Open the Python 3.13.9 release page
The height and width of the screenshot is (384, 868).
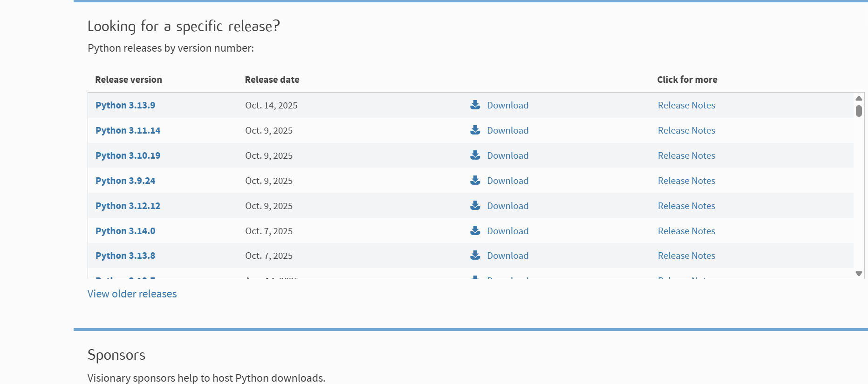[x=125, y=105]
